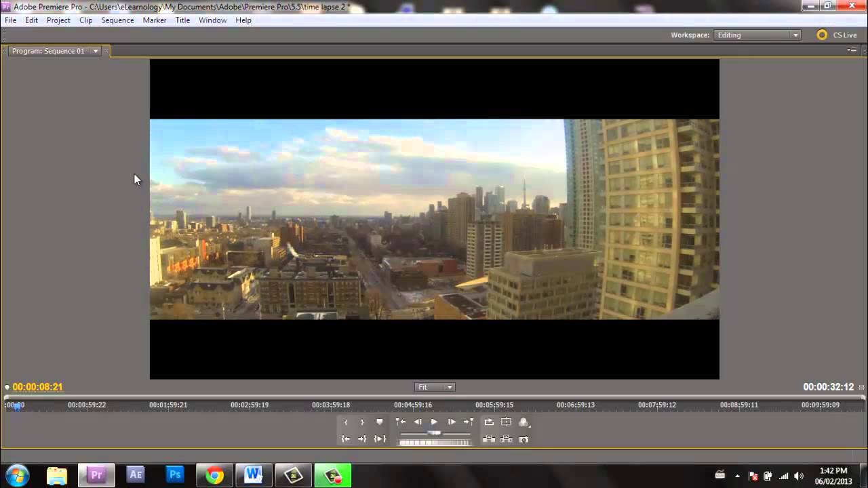Click the Go to In Point icon
Image resolution: width=868 pixels, height=488 pixels.
[346, 439]
